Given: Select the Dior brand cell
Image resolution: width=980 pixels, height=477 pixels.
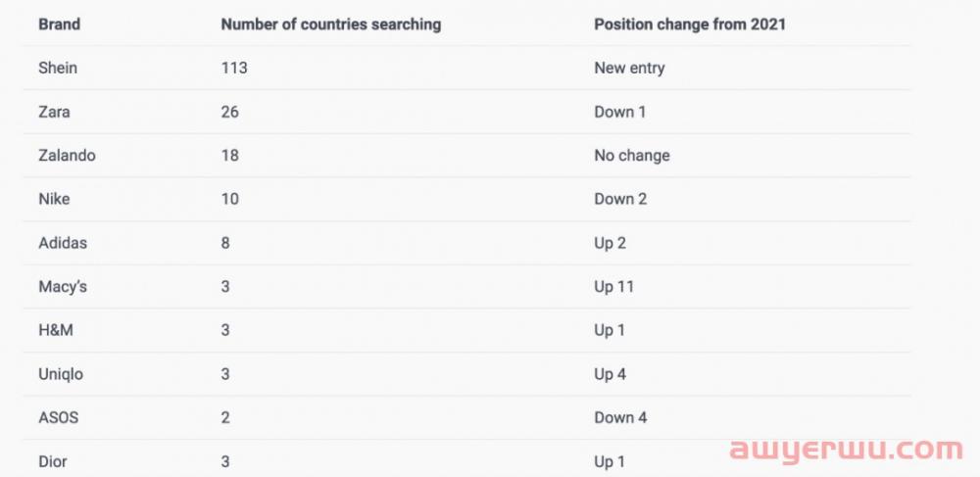Looking at the screenshot, I should point(53,462).
